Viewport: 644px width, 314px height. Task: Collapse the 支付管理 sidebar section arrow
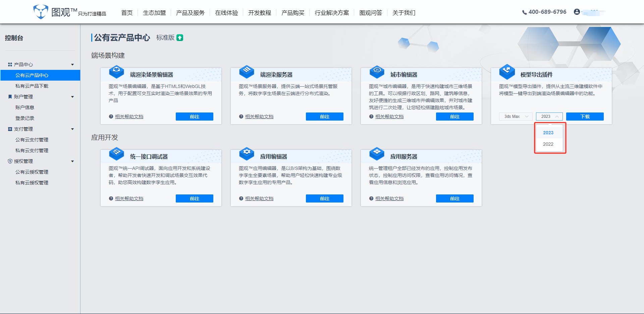pos(72,129)
